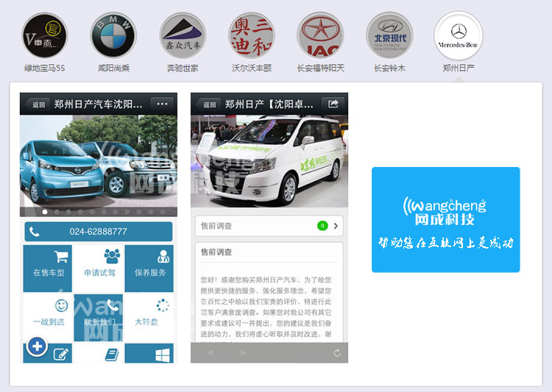Click the share icon in right header
552x392 pixels.
333,104
